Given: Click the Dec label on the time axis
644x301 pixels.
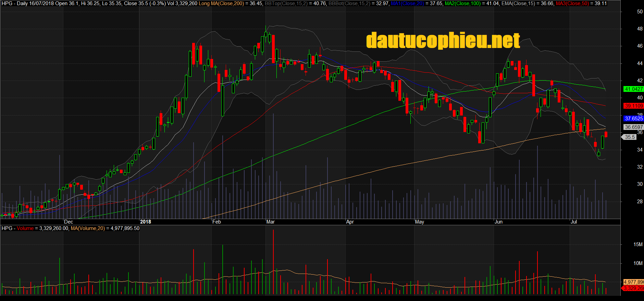Looking at the screenshot, I should click(69, 222).
